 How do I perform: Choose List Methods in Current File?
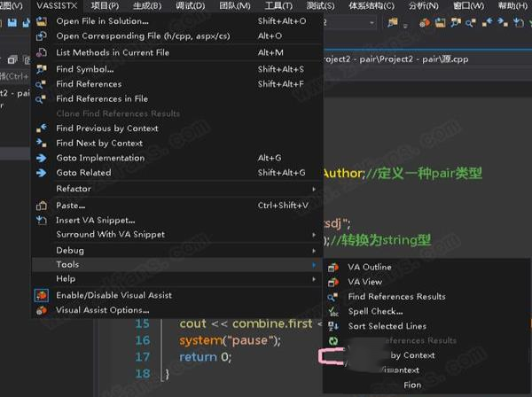tap(112, 52)
